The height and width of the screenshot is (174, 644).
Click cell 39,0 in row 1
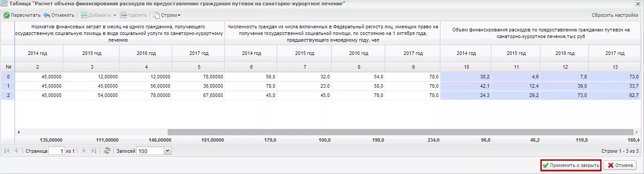tap(564, 86)
